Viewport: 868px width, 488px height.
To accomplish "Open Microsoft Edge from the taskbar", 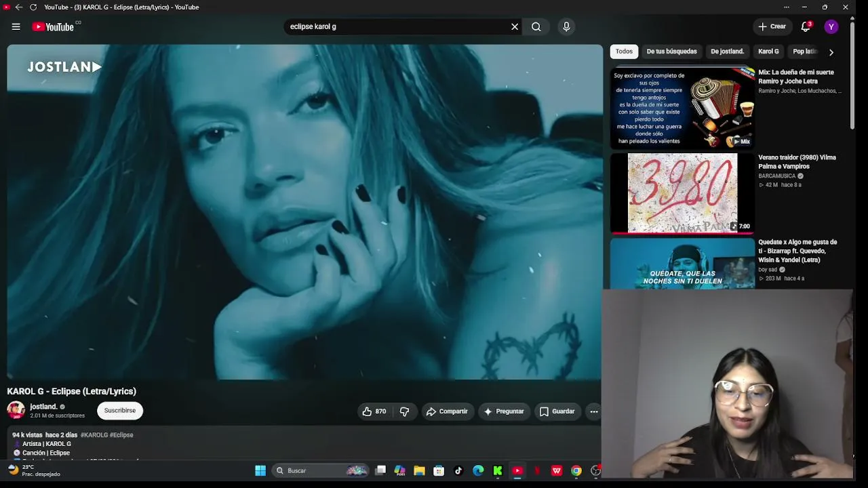I will tap(478, 470).
